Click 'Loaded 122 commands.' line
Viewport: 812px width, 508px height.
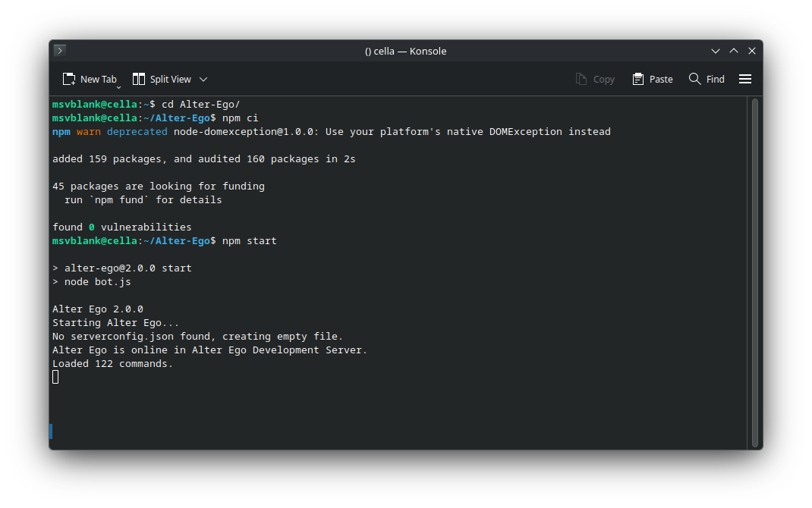tap(112, 364)
